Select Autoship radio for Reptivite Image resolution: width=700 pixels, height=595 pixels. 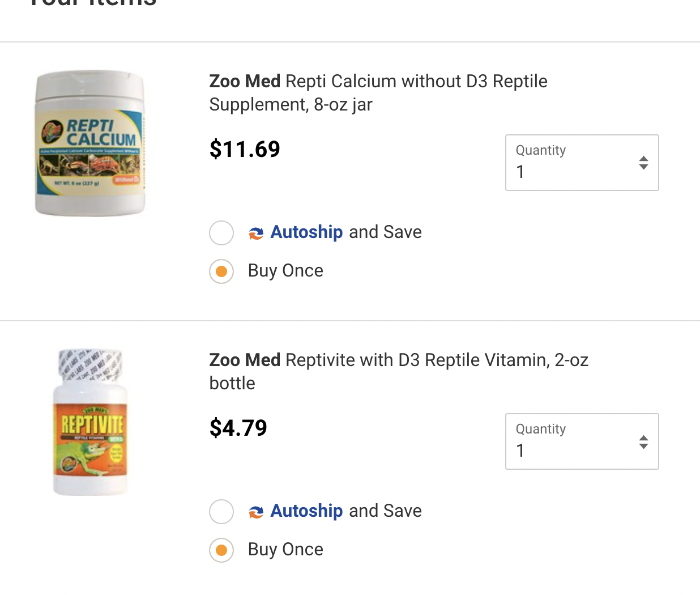coord(221,512)
